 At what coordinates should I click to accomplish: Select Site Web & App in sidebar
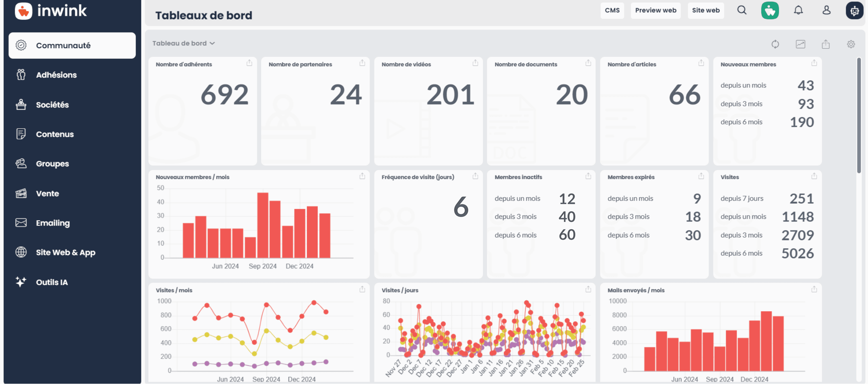[x=66, y=252]
